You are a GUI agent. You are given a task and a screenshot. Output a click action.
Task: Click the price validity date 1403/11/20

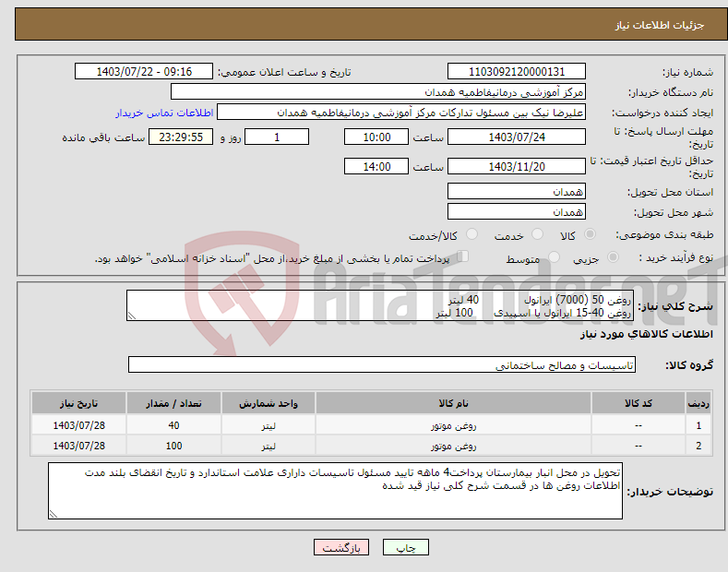pyautogui.click(x=517, y=166)
